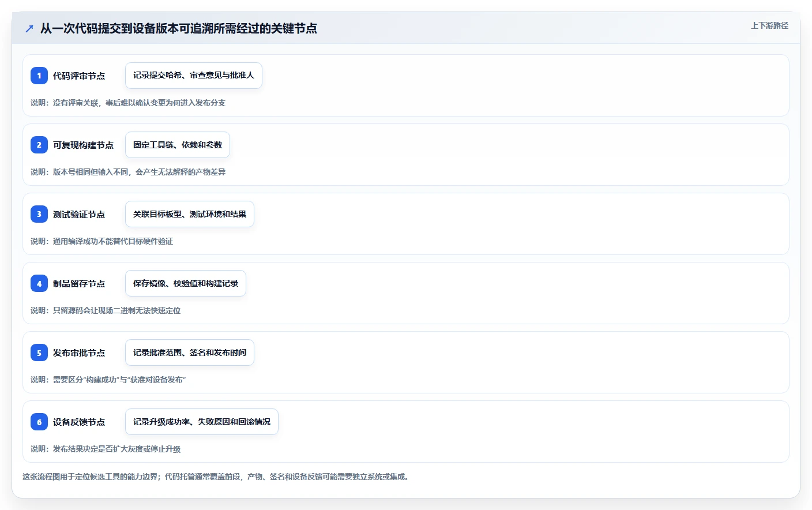Click the 保存镜像、校验值和构建记录 chip

[186, 283]
